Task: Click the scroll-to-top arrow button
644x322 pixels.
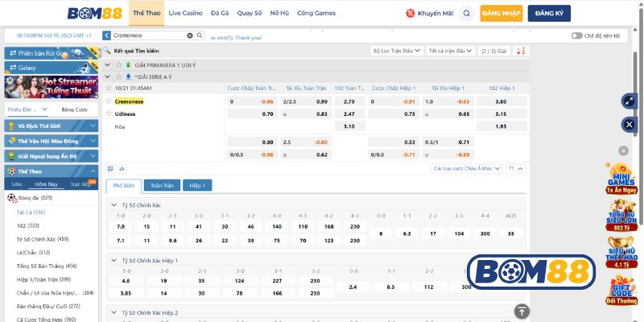Action: click(522, 311)
